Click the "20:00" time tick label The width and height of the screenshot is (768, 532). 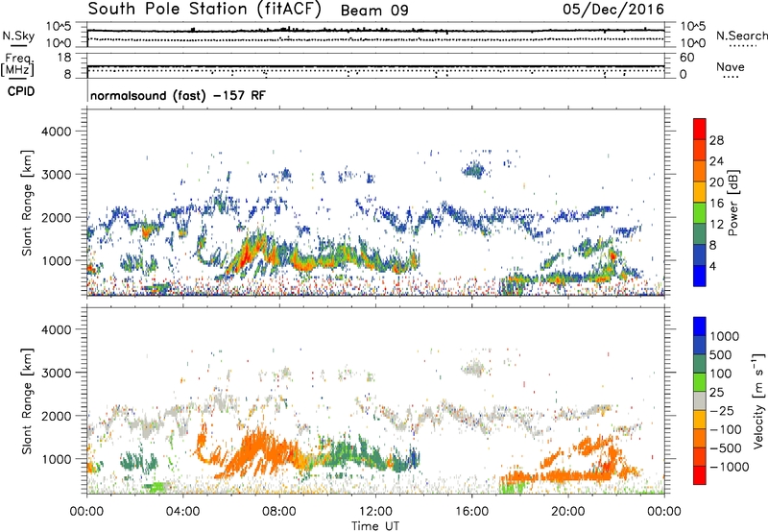coord(568,512)
